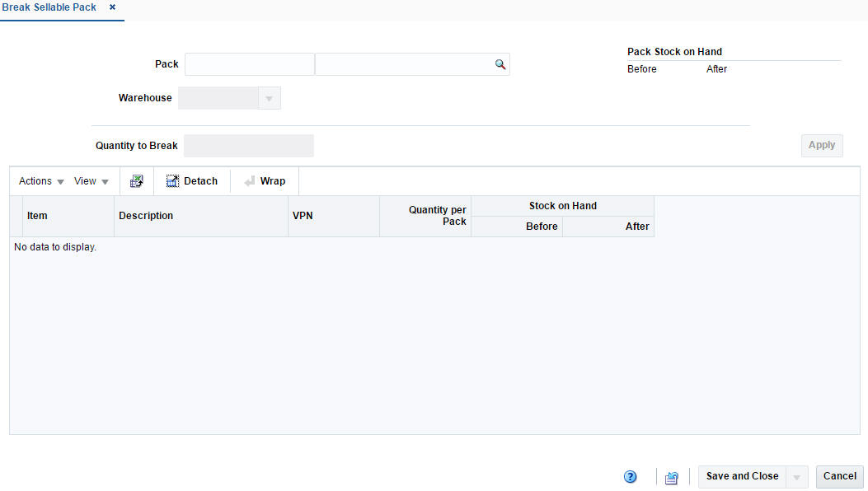Screen dimensions: 868x491
Task: Click the Pack search magnifier icon
Action: [500, 64]
